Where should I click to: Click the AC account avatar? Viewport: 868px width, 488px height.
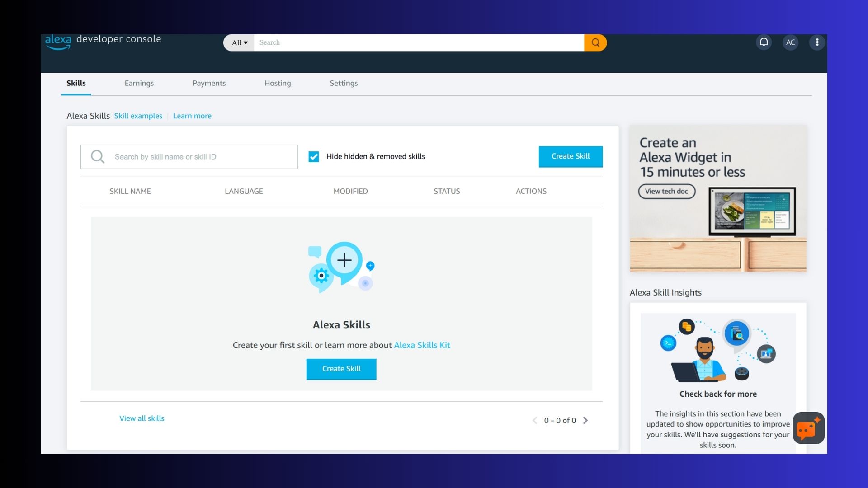click(x=790, y=42)
